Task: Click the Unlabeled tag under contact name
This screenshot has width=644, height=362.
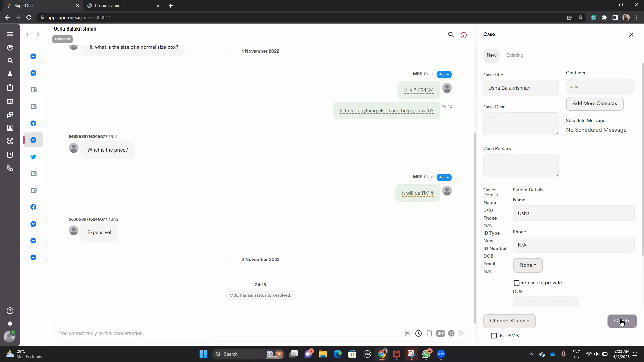Action: point(63,39)
